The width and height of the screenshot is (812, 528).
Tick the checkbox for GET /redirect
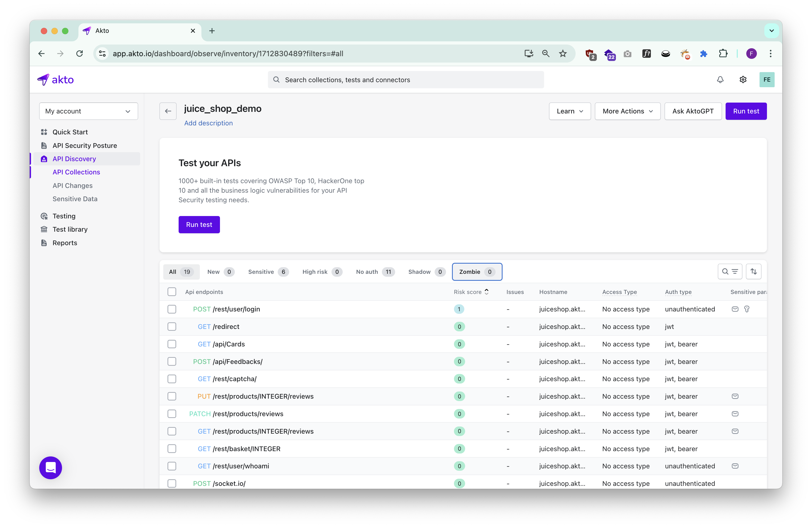point(172,327)
